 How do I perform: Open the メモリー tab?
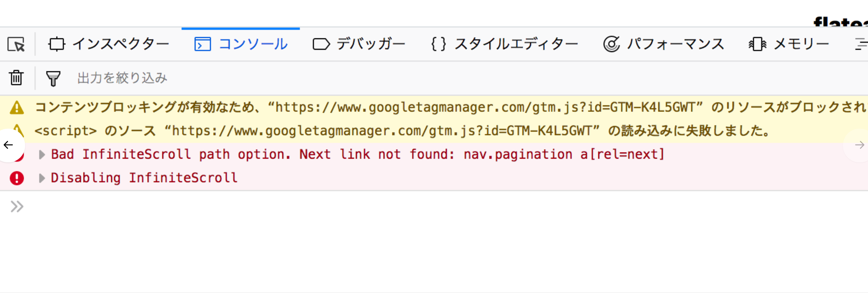pos(789,44)
